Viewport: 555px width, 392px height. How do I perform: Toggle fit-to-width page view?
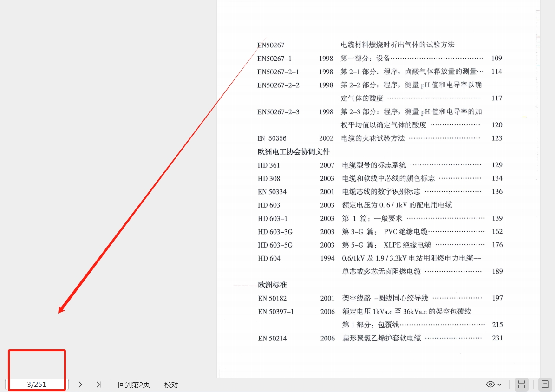click(x=522, y=385)
